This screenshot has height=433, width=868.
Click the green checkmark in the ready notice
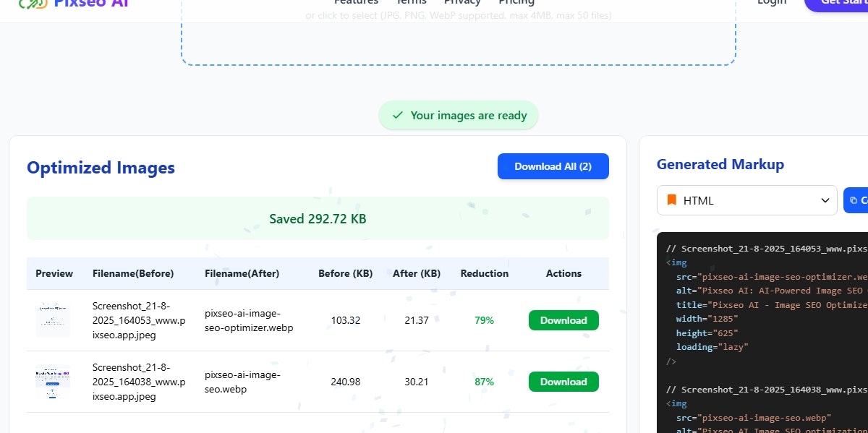(x=397, y=116)
